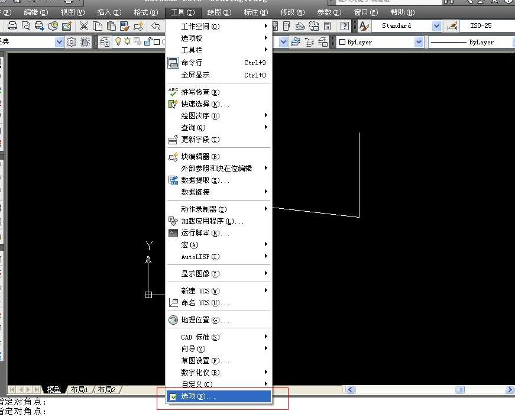
Task: Open the 标注(N) menu
Action: [x=256, y=12]
